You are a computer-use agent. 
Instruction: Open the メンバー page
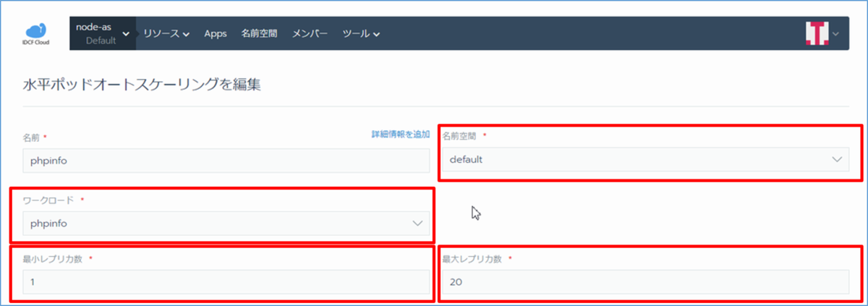tap(310, 33)
